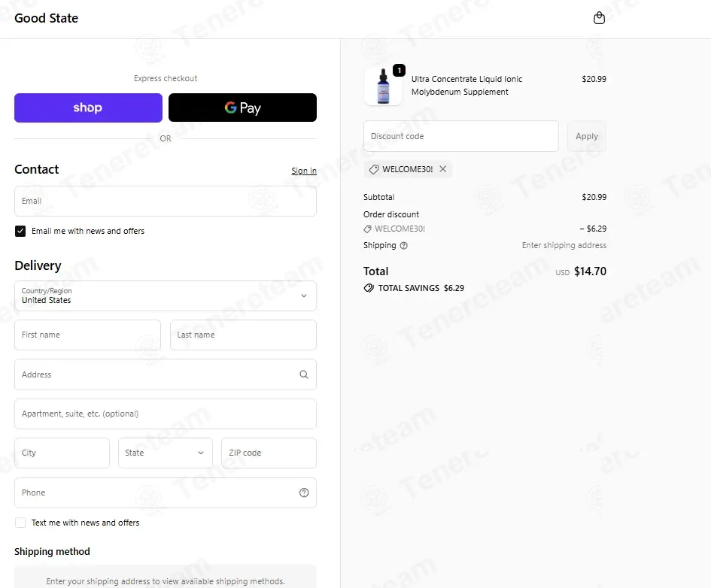711x588 pixels.
Task: Focus the Address field
Action: point(166,374)
